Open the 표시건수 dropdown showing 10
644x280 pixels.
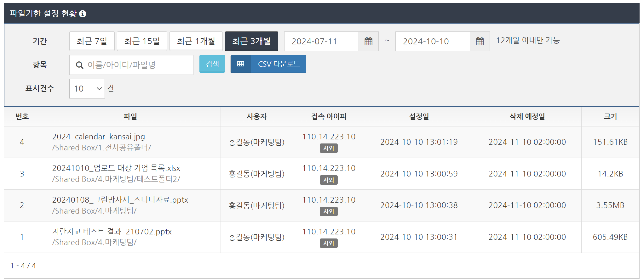87,89
